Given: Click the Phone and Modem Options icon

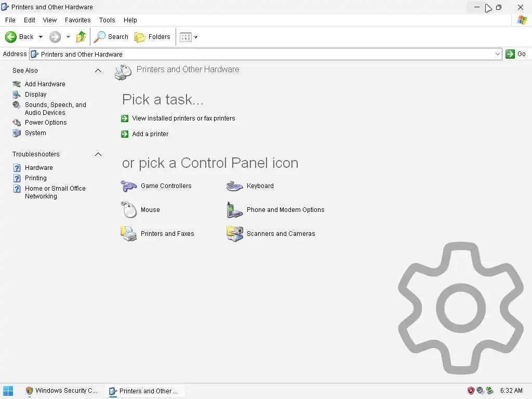Looking at the screenshot, I should click(x=234, y=210).
